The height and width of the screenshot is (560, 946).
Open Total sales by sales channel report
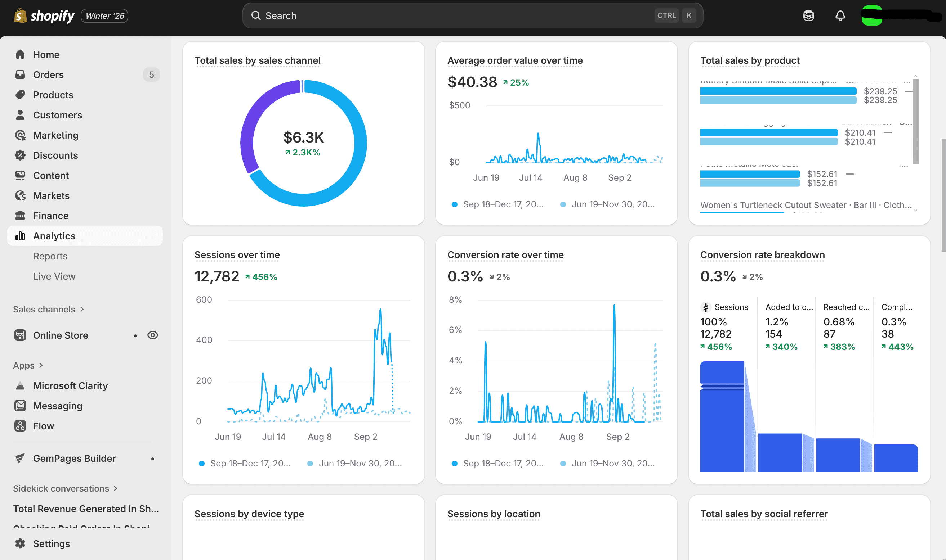(257, 60)
